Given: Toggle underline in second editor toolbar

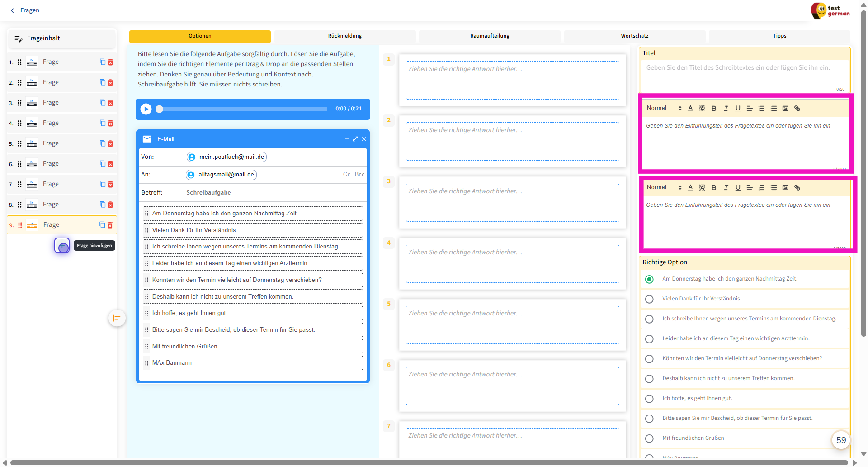Looking at the screenshot, I should coord(738,188).
